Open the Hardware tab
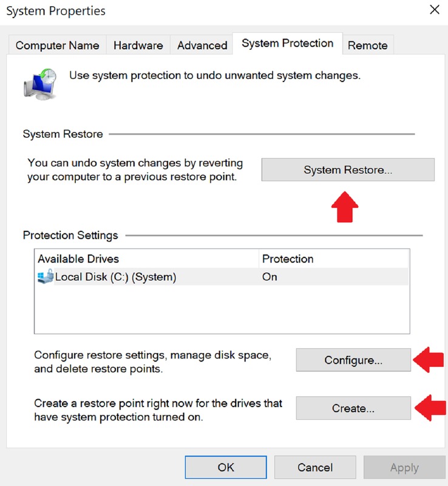The image size is (448, 486). coord(138,46)
